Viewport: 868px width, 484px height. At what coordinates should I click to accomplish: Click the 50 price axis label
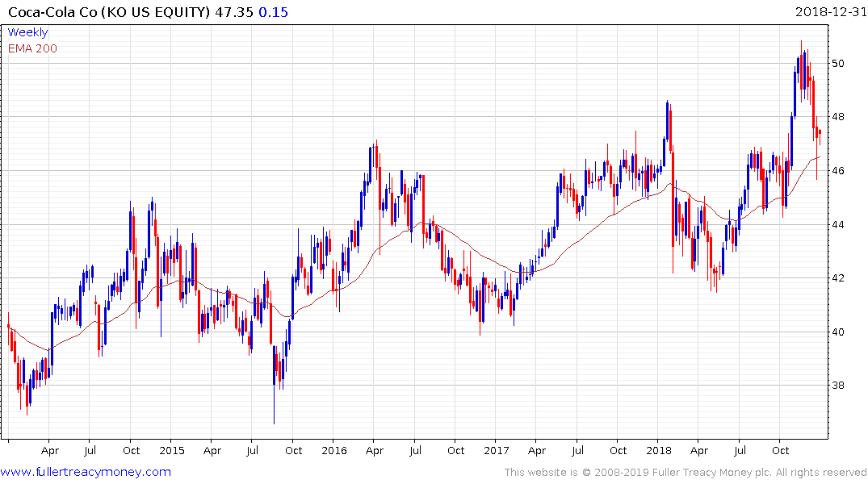pyautogui.click(x=837, y=63)
